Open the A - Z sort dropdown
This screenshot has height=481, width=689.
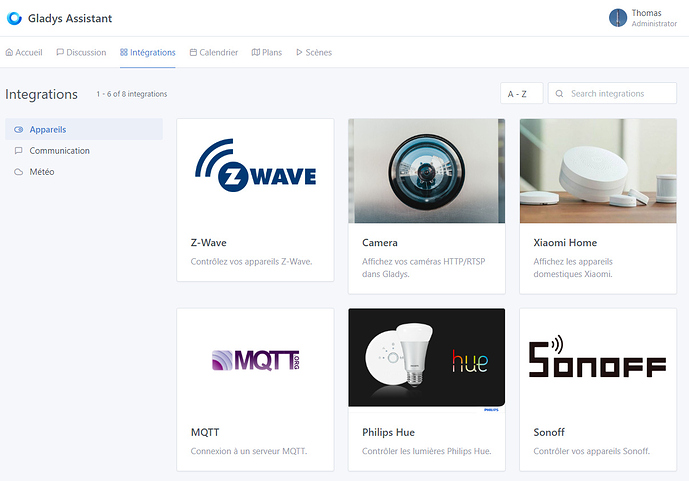click(522, 93)
